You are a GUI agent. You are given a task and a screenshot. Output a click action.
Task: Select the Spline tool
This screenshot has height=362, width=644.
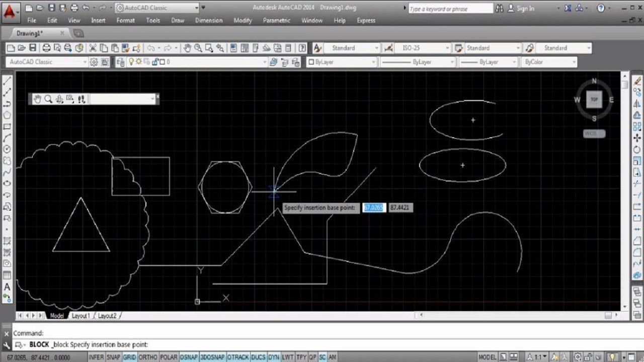point(7,172)
